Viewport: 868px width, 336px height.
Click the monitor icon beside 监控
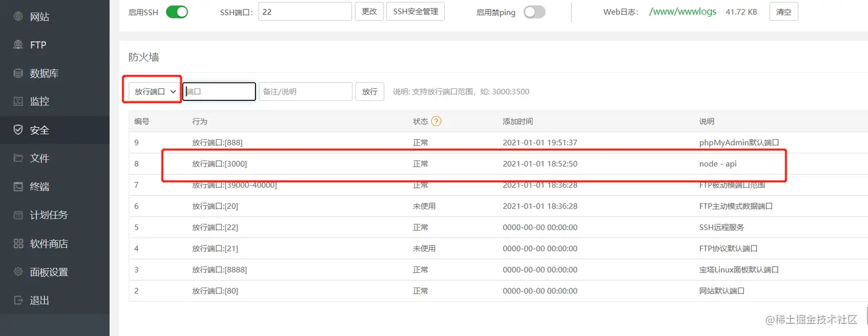click(x=18, y=101)
